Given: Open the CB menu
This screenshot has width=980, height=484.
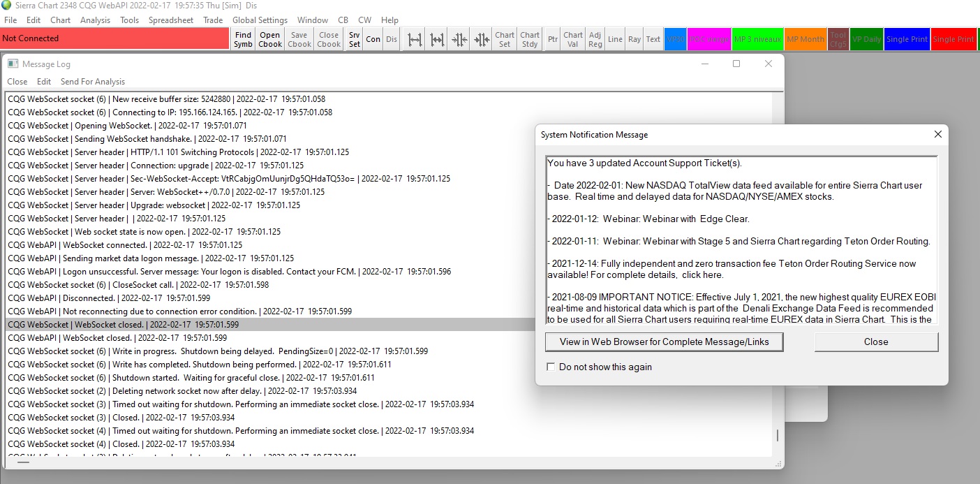Looking at the screenshot, I should [x=343, y=20].
